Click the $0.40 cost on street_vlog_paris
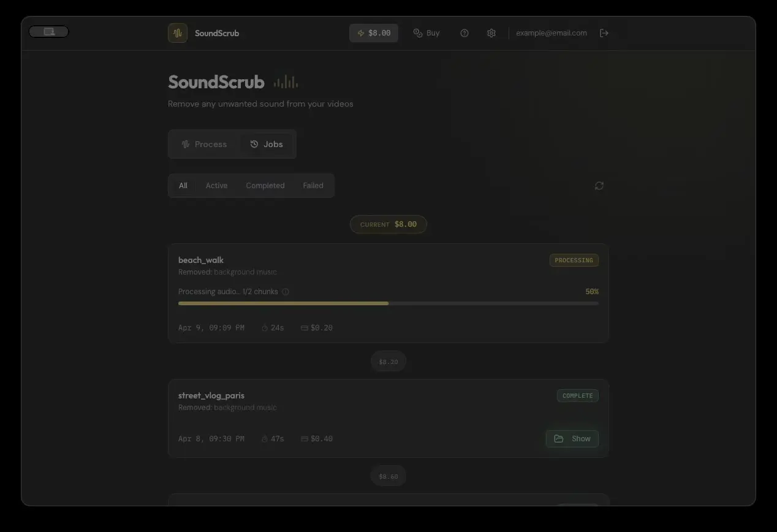 pyautogui.click(x=317, y=439)
